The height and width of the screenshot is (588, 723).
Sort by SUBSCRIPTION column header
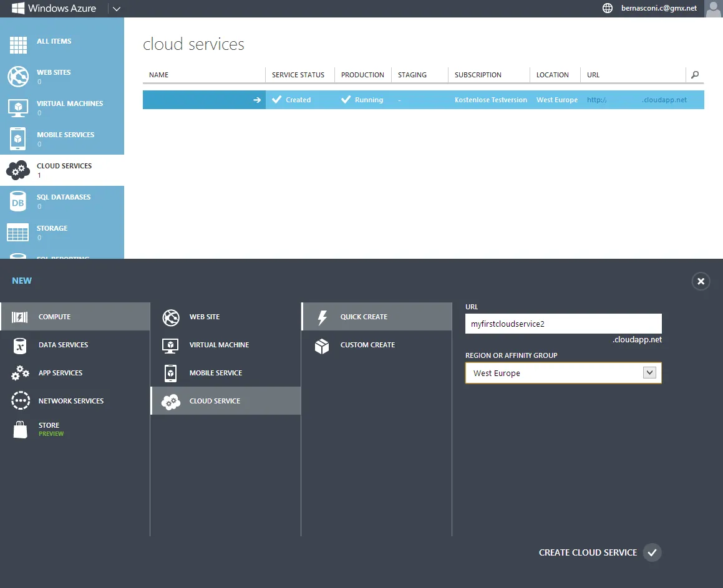pyautogui.click(x=478, y=75)
